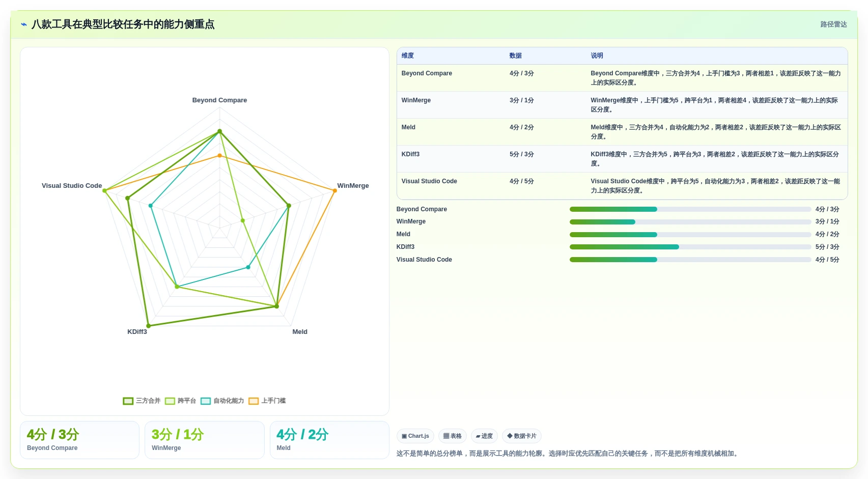Toggle the 自动化能力 legend series
The width and height of the screenshot is (868, 479).
[222, 401]
